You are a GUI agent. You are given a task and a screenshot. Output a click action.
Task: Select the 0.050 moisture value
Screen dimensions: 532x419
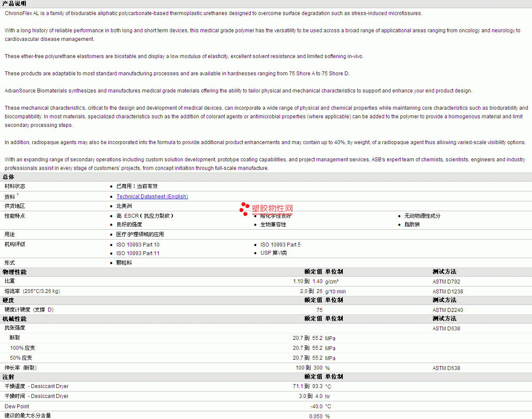click(x=316, y=416)
